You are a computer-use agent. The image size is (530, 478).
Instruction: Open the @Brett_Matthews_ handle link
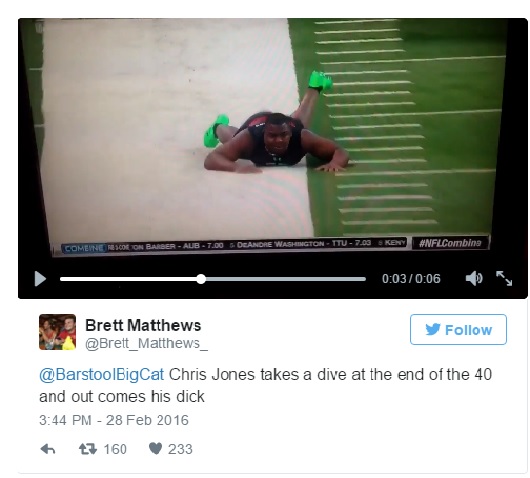click(x=146, y=343)
